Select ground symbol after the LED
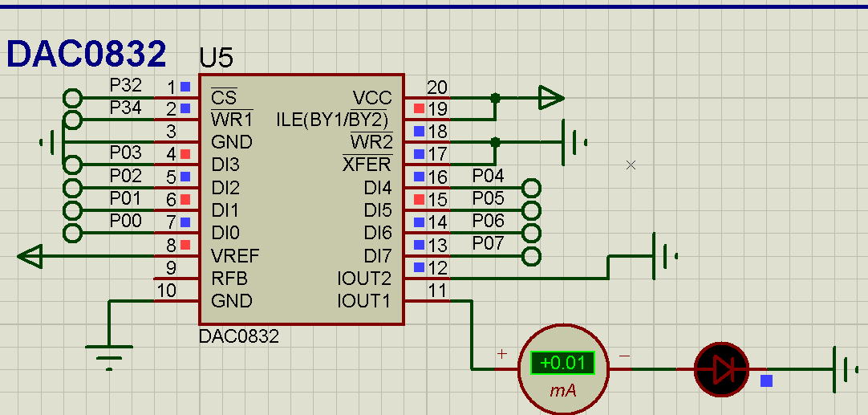The width and height of the screenshot is (868, 415). pyautogui.click(x=847, y=369)
